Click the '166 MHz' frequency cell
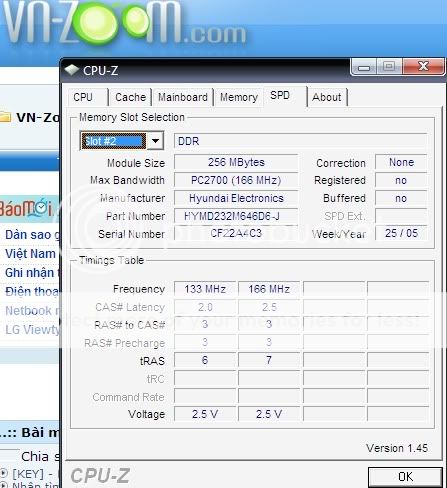This screenshot has height=488, width=447. point(269,289)
